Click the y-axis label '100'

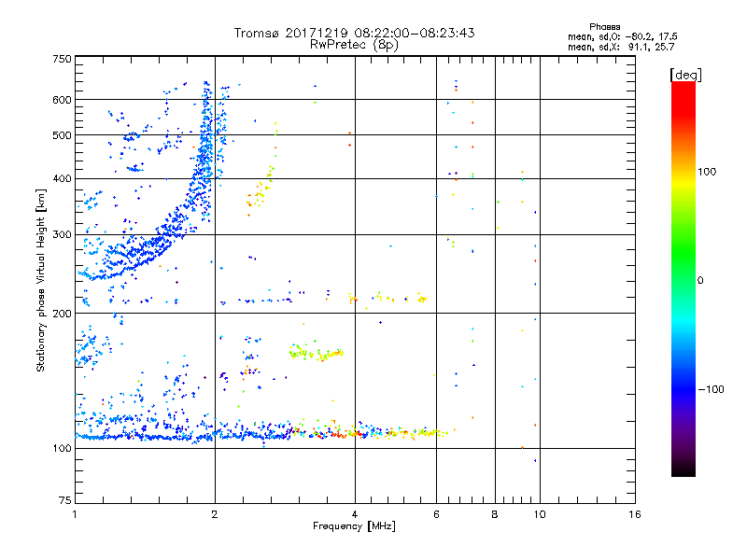click(62, 449)
